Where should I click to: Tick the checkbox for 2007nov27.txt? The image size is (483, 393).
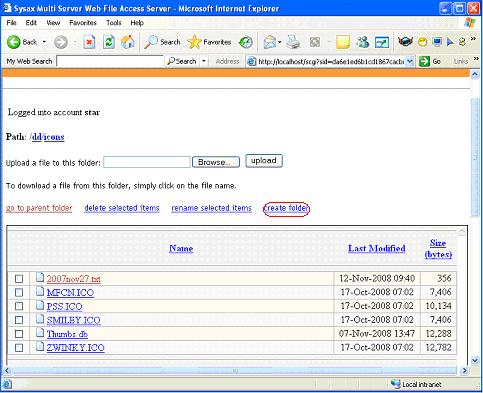[19, 279]
